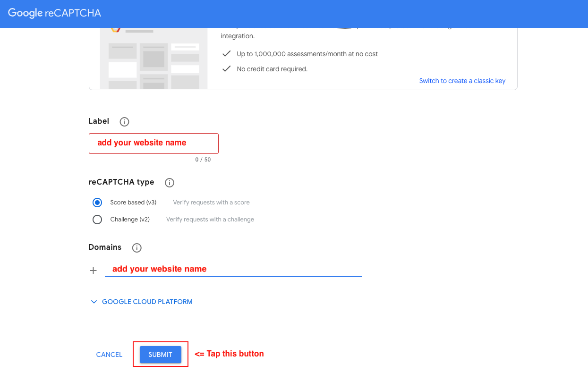Viewport: 588px width, 381px height.
Task: Expand Google Cloud Platform using the chevron
Action: coord(94,302)
